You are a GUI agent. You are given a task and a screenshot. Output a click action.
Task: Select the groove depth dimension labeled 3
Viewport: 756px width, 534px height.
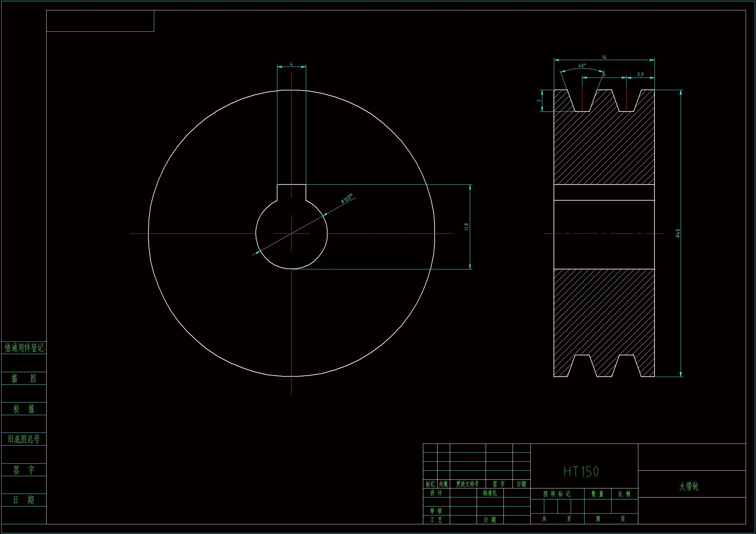pyautogui.click(x=539, y=101)
